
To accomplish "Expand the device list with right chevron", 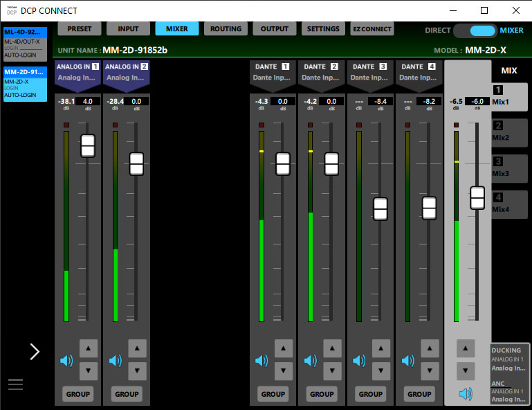I will click(35, 352).
